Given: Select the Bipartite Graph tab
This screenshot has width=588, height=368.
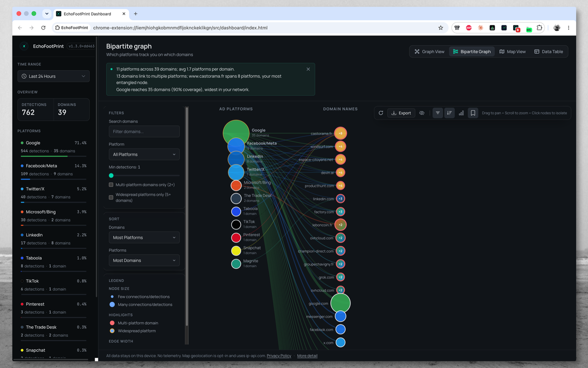Looking at the screenshot, I should [472, 52].
